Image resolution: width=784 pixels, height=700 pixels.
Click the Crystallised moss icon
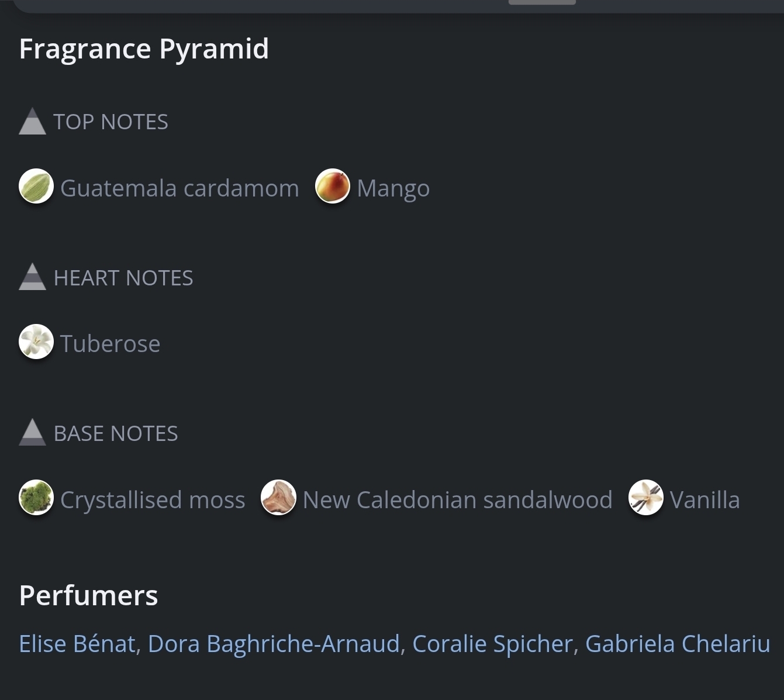click(36, 498)
